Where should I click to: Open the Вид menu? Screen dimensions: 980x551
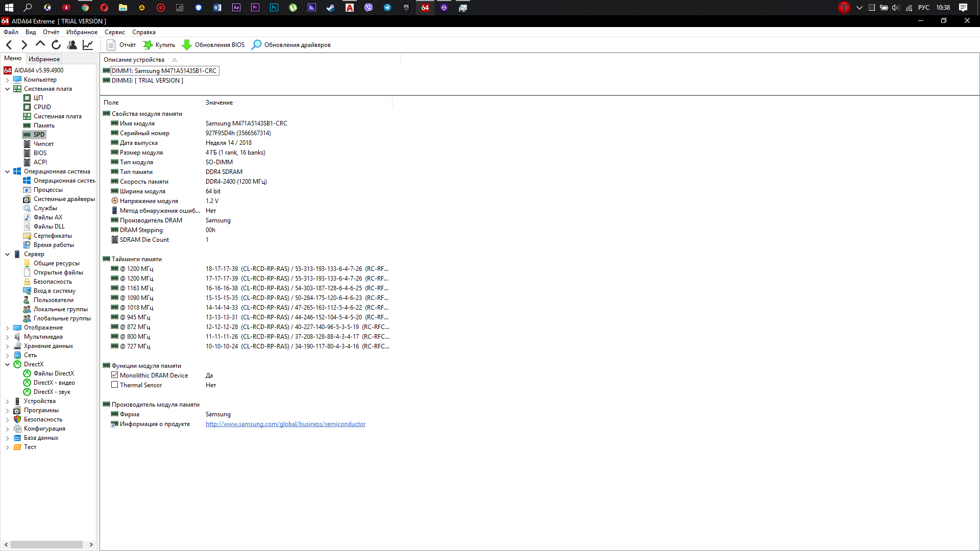tap(31, 32)
